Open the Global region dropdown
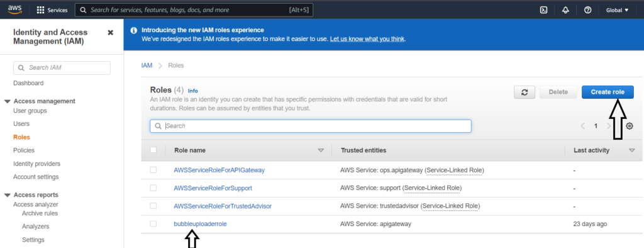 [618, 10]
